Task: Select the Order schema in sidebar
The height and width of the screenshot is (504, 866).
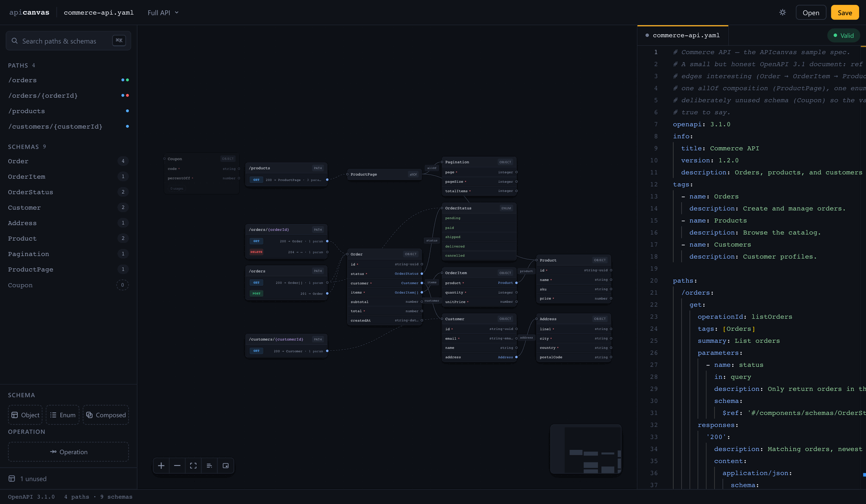Action: point(68,161)
